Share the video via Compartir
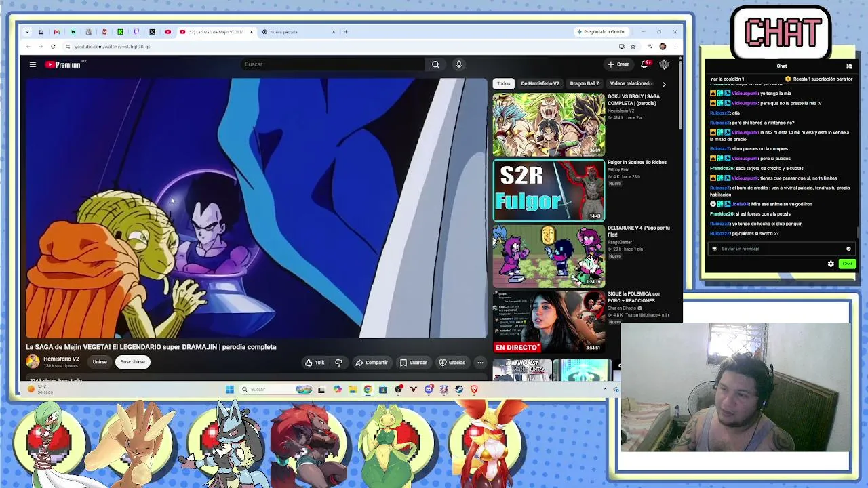This screenshot has width=868, height=488. coord(372,363)
